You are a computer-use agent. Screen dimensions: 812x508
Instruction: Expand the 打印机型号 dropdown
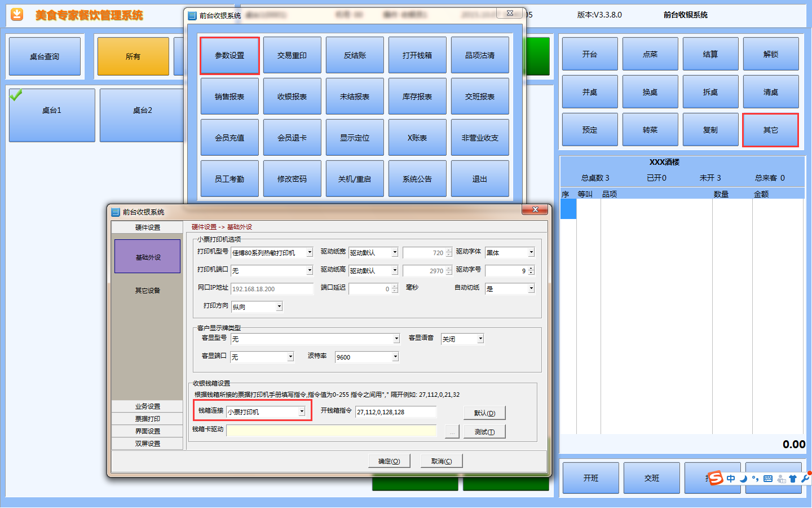pos(310,252)
